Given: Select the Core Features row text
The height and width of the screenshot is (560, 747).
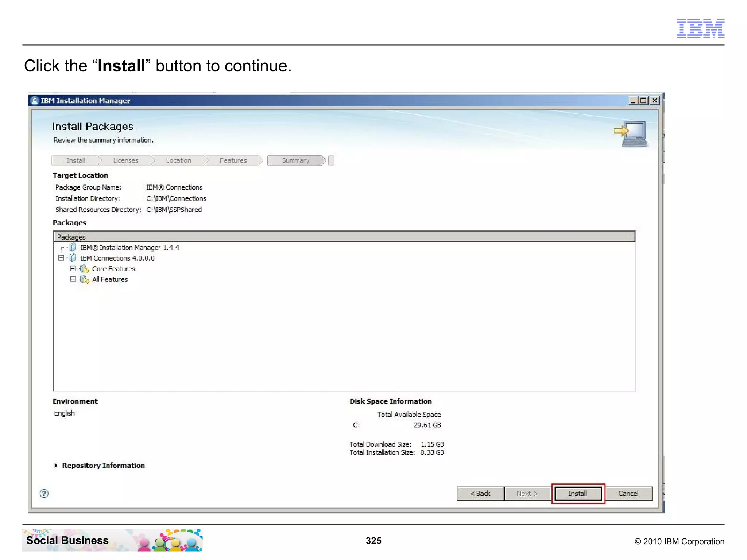Looking at the screenshot, I should click(x=113, y=269).
